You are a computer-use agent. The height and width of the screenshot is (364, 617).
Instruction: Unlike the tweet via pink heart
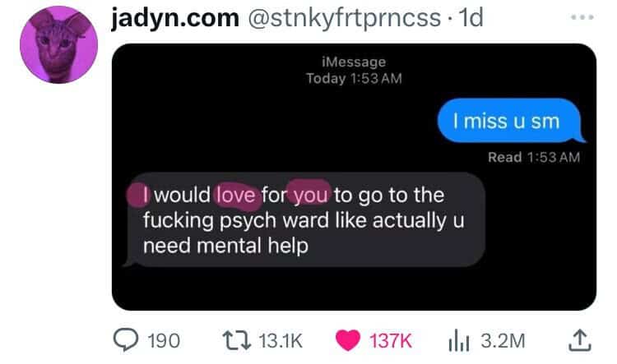[348, 340]
